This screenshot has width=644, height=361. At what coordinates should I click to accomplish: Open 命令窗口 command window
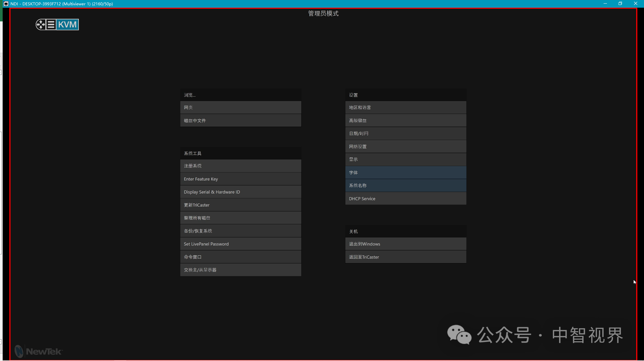(240, 257)
